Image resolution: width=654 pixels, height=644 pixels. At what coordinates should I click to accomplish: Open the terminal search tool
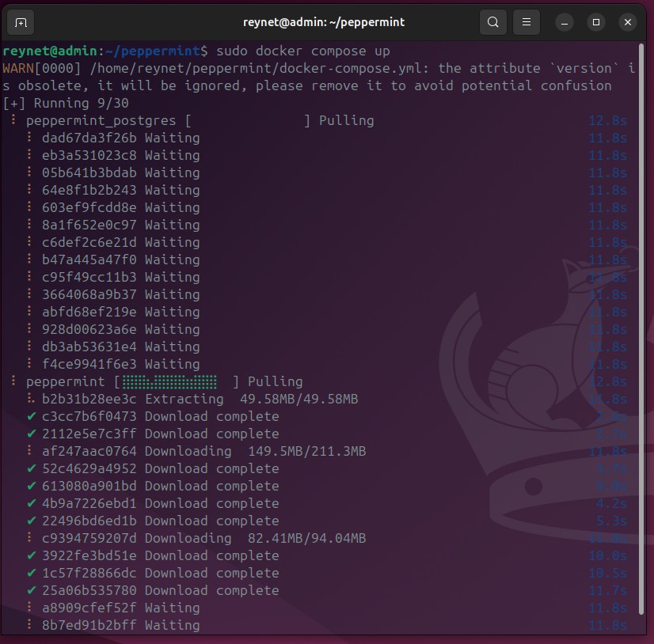tap(493, 22)
